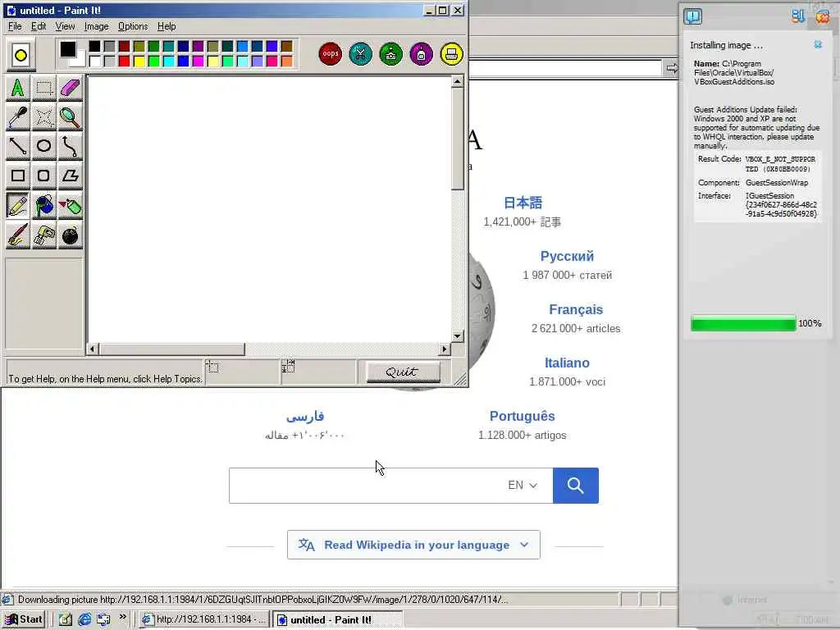The image size is (840, 630).
Task: Open the Help menu in Paint It!
Action: [167, 26]
